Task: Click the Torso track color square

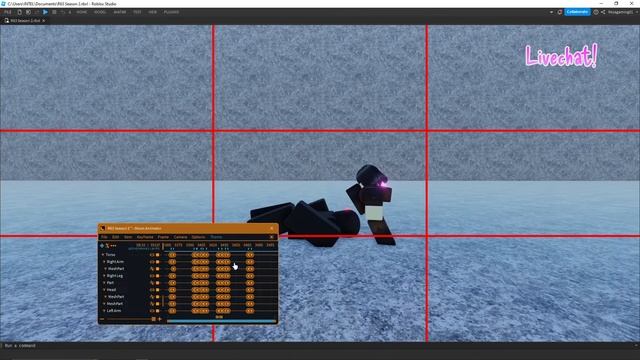Action: (x=158, y=255)
